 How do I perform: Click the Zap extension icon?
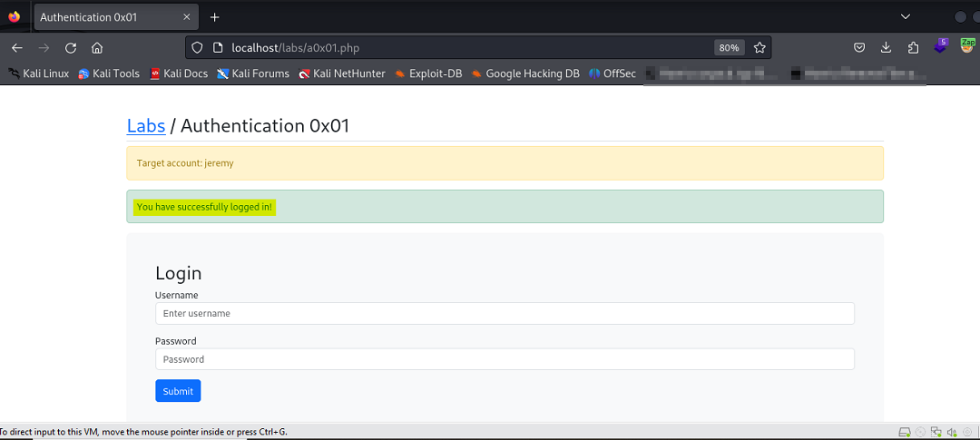tap(967, 46)
